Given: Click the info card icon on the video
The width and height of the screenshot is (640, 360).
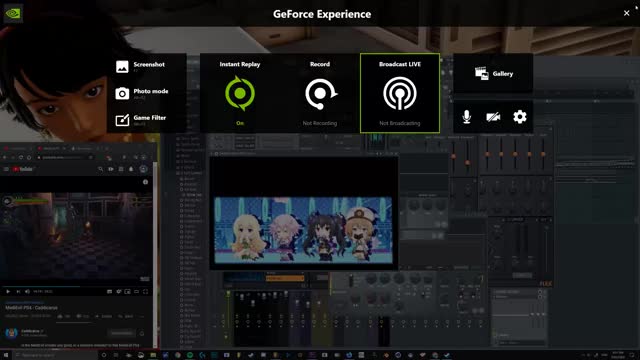Looking at the screenshot, I should point(145,182).
